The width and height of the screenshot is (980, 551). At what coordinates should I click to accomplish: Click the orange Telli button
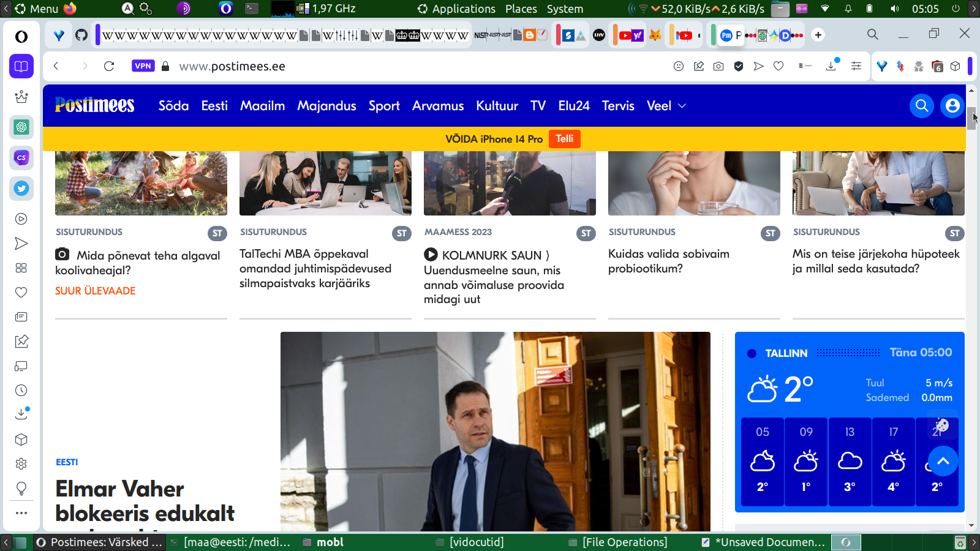click(x=564, y=139)
